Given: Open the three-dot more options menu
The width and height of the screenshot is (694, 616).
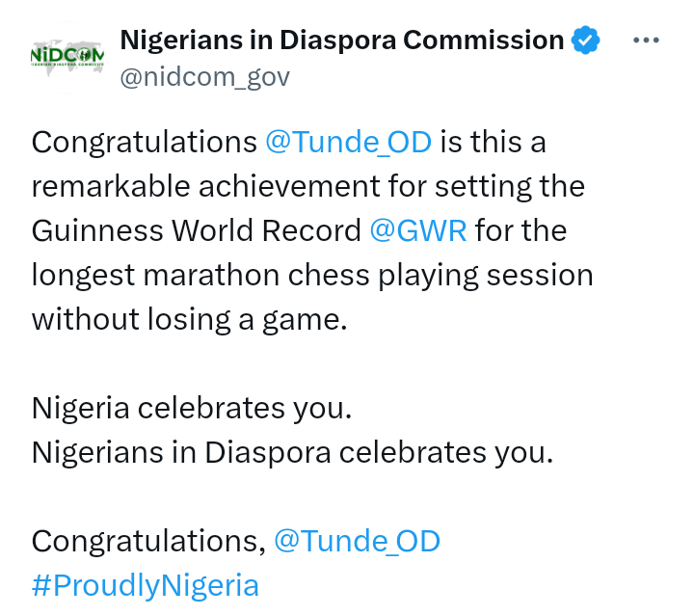Looking at the screenshot, I should pyautogui.click(x=646, y=40).
